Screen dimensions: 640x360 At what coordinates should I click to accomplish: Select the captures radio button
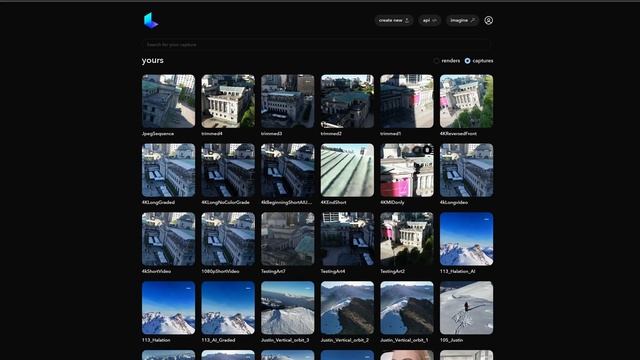[x=467, y=61]
